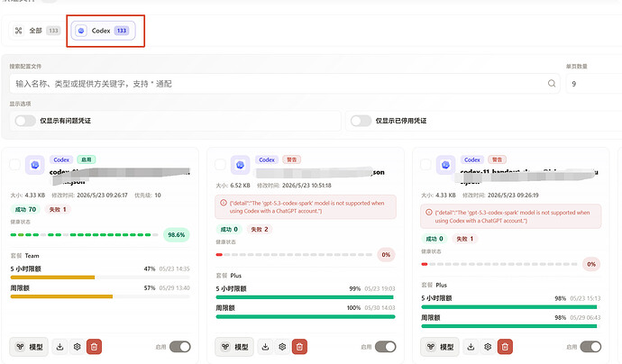Screen dimensions: 622x364
Task: Toggle 仅显示已停用凭证 switch
Action: [361, 121]
